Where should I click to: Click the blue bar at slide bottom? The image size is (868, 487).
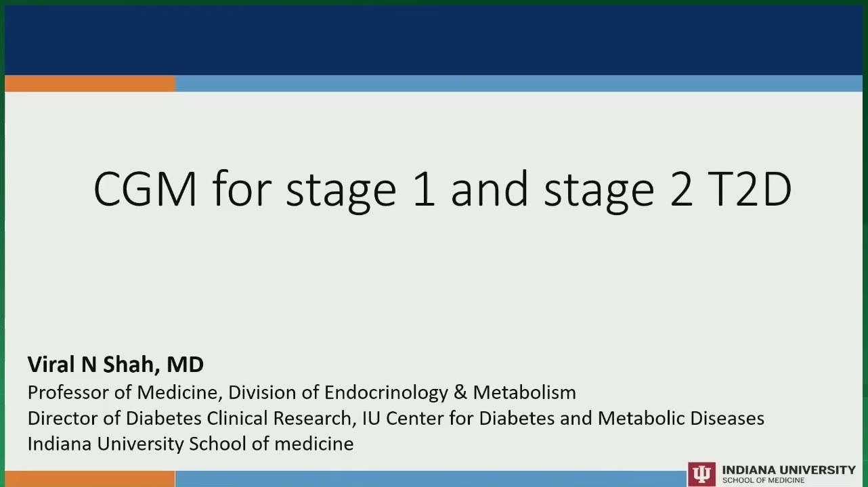tap(431, 479)
